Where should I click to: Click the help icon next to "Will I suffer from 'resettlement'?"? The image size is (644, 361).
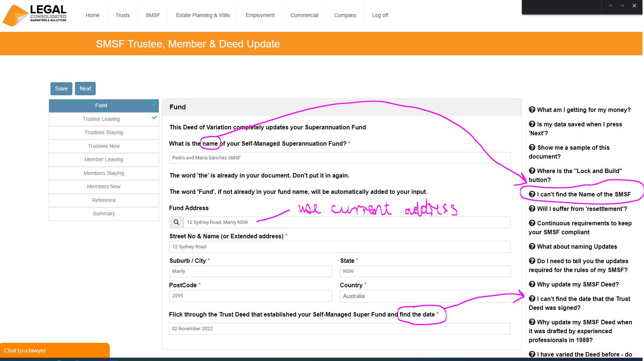tap(532, 209)
